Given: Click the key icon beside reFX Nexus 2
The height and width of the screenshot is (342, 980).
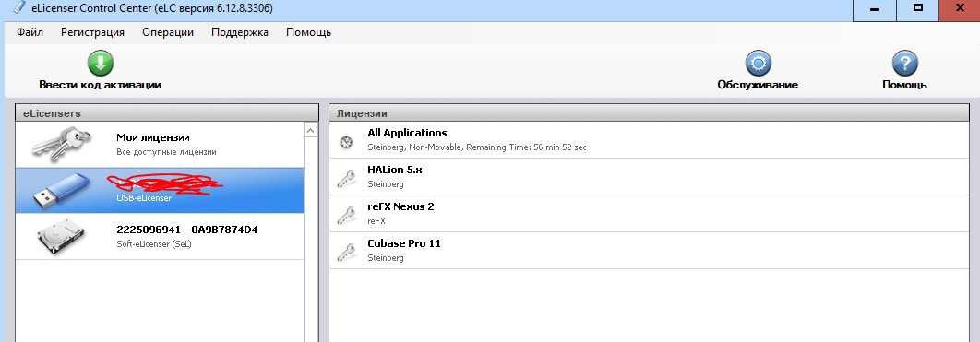Looking at the screenshot, I should tap(345, 215).
